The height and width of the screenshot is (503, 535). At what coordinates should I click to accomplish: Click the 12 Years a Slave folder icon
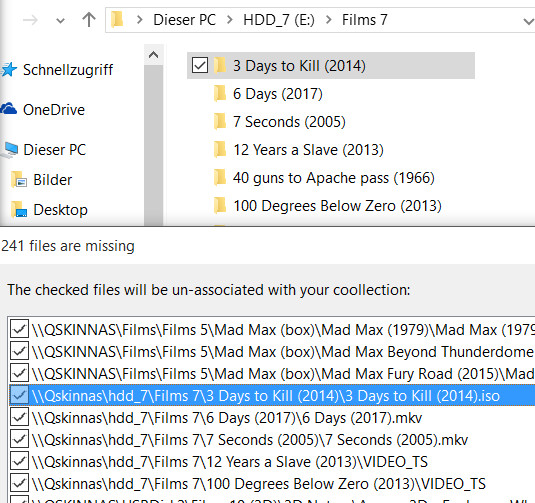tap(220, 149)
